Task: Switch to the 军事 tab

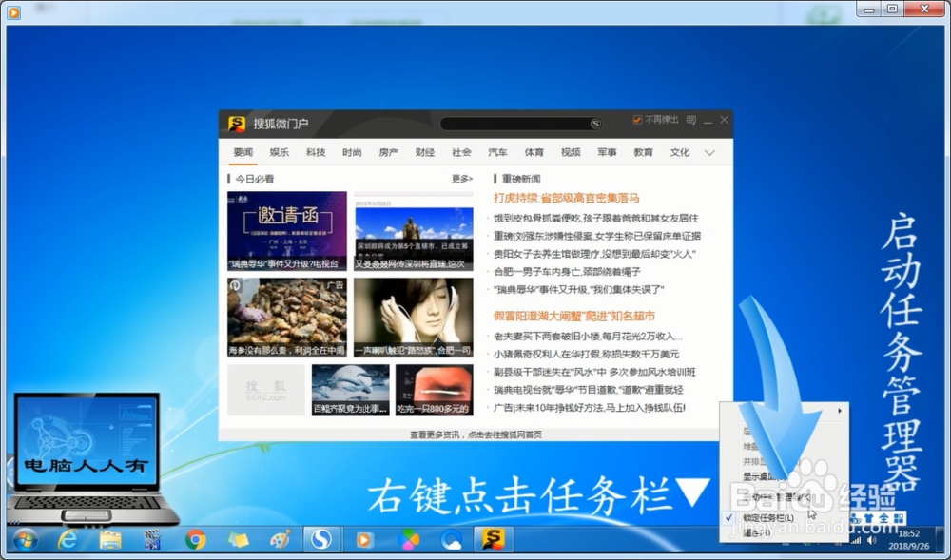Action: 607,153
